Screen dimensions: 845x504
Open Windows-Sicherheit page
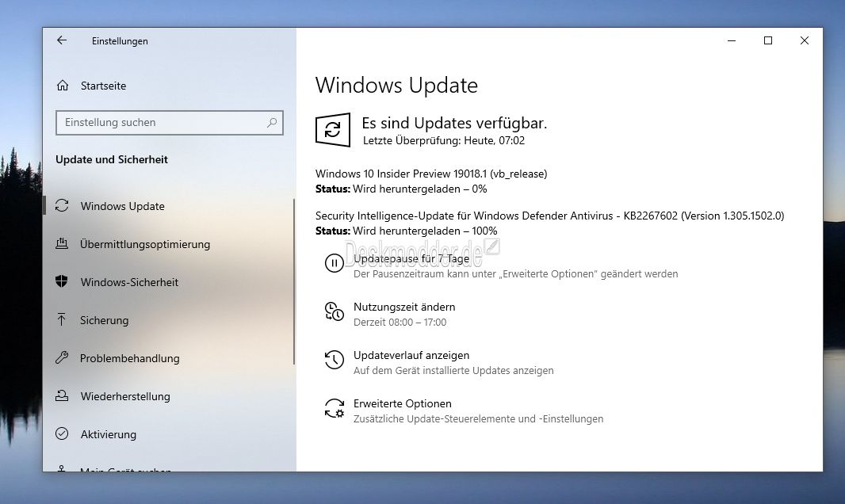pos(129,282)
